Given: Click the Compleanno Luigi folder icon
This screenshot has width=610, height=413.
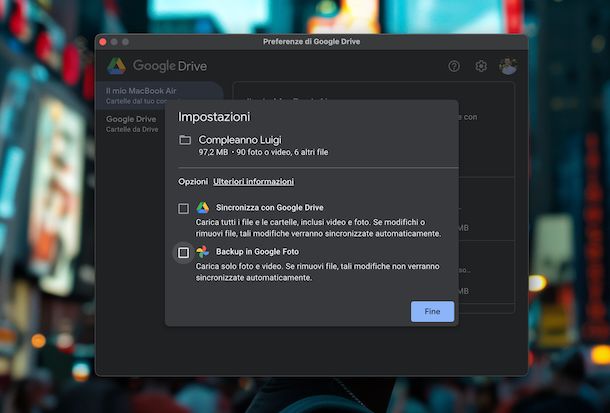Looking at the screenshot, I should click(x=185, y=140).
